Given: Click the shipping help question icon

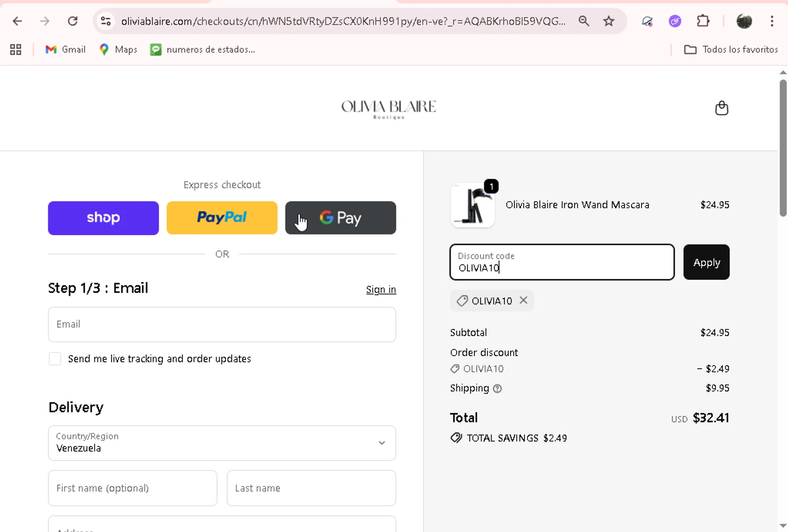Looking at the screenshot, I should (497, 389).
